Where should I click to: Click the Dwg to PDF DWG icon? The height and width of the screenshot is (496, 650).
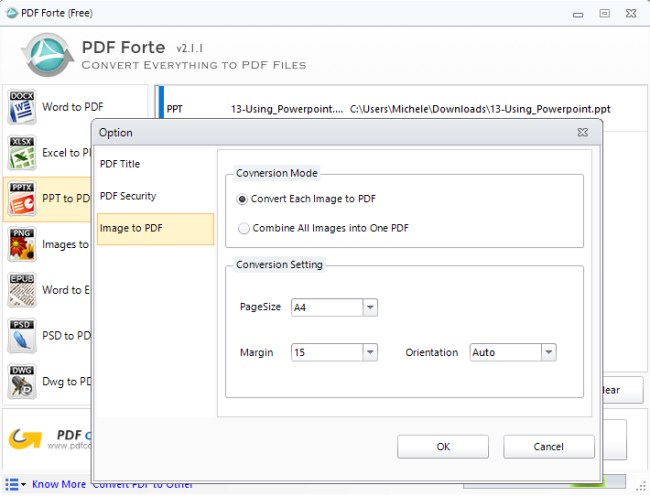(22, 381)
